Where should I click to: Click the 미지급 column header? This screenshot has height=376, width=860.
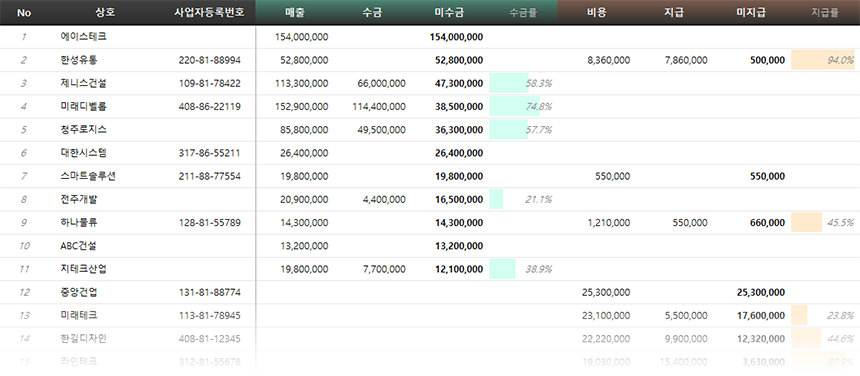coord(751,13)
